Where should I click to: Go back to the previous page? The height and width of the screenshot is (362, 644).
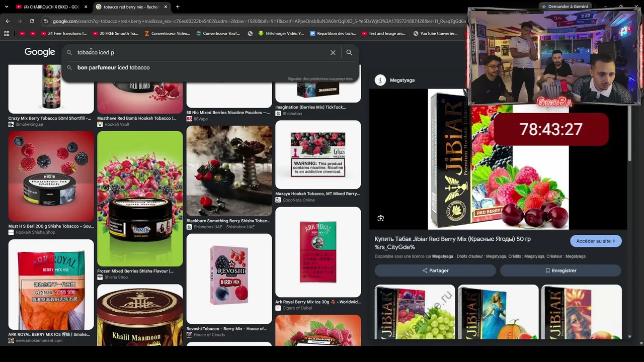pyautogui.click(x=8, y=21)
